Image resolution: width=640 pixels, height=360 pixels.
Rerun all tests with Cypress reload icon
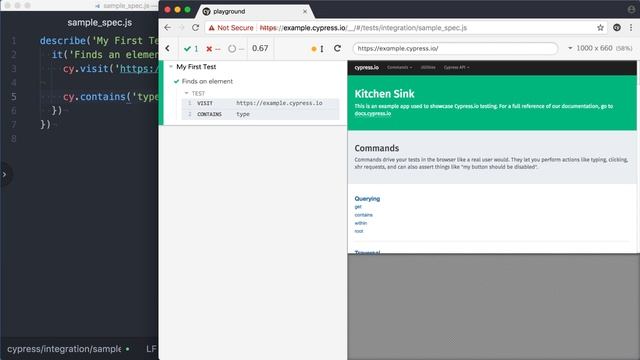pyautogui.click(x=337, y=48)
